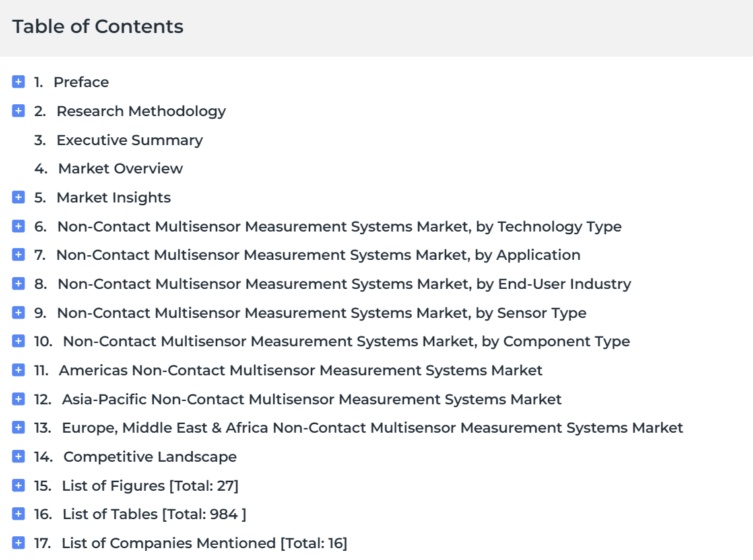Viewport: 753px width, 560px height.
Task: Click plus icon beside Market Insights
Action: 18,197
